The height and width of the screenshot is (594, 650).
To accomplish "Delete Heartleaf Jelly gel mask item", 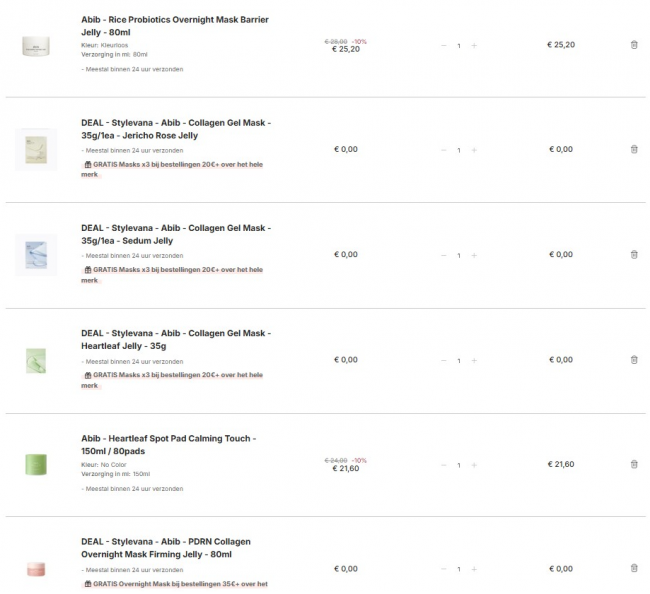I will point(634,359).
